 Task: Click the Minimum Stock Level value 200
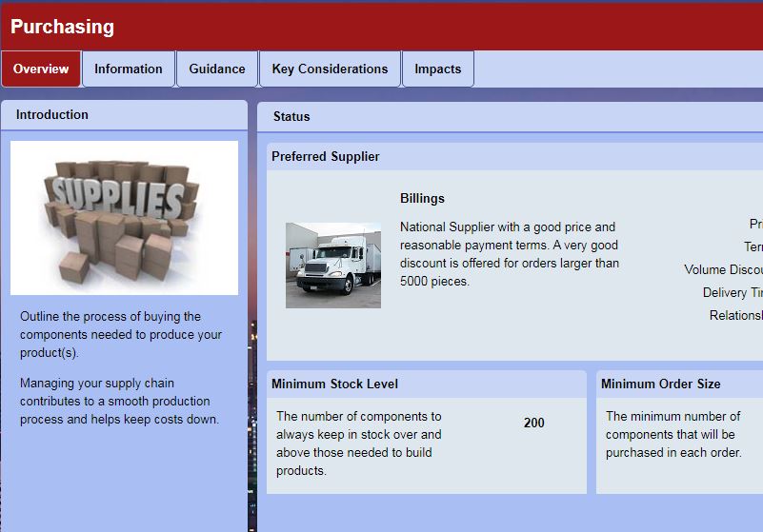click(x=533, y=423)
